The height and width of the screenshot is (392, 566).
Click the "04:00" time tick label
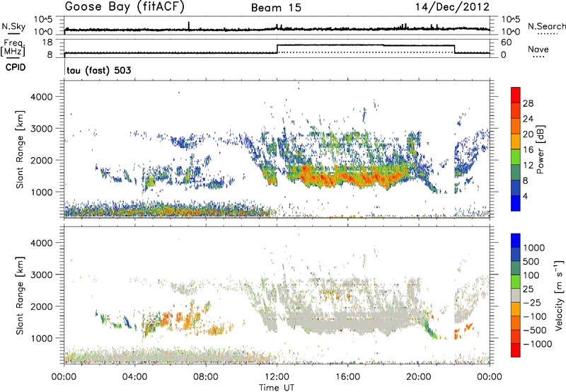(x=134, y=377)
